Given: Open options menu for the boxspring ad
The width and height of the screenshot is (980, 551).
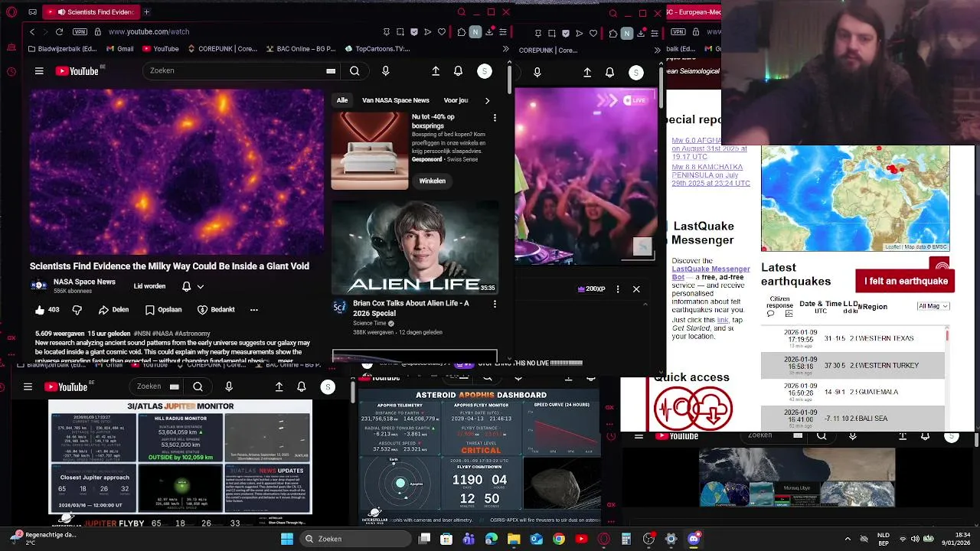Looking at the screenshot, I should point(495,118).
